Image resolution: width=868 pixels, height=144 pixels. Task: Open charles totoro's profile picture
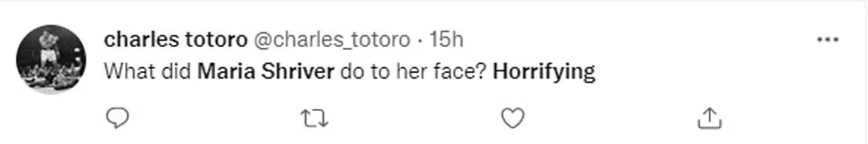tap(51, 60)
